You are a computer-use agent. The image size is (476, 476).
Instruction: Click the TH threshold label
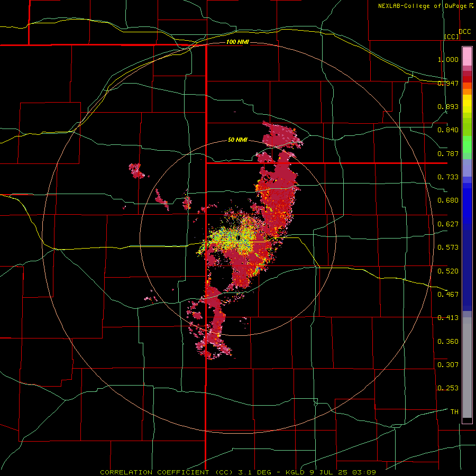454,412
